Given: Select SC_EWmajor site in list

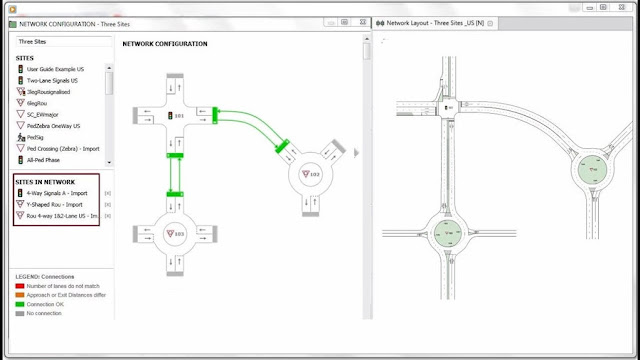Looking at the screenshot, I should click(42, 115).
